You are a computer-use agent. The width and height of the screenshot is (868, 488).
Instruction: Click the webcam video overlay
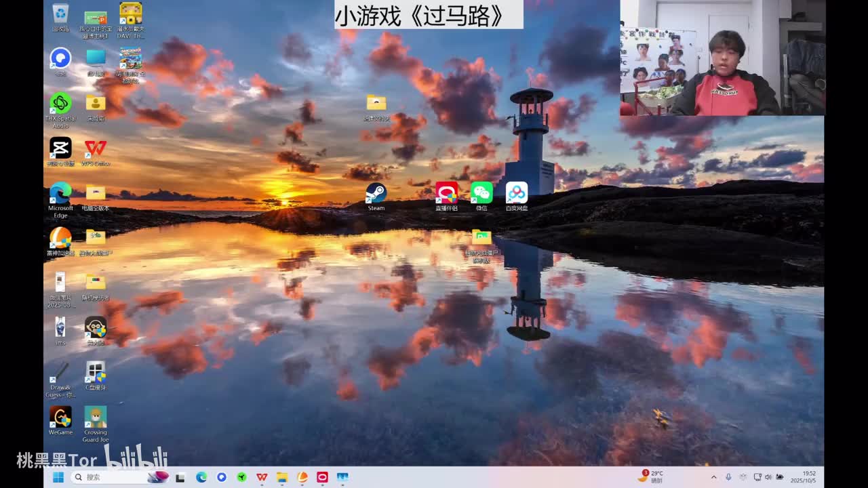pos(722,58)
